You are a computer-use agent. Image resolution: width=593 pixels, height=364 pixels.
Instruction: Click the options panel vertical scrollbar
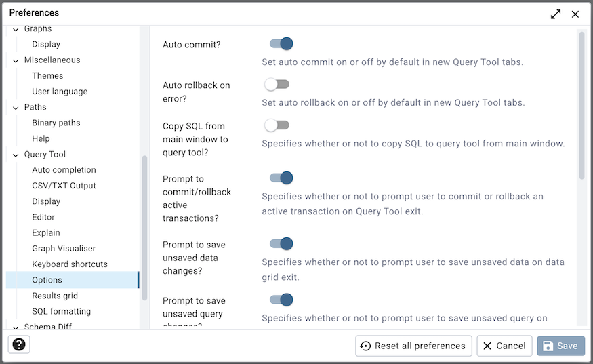(581, 105)
